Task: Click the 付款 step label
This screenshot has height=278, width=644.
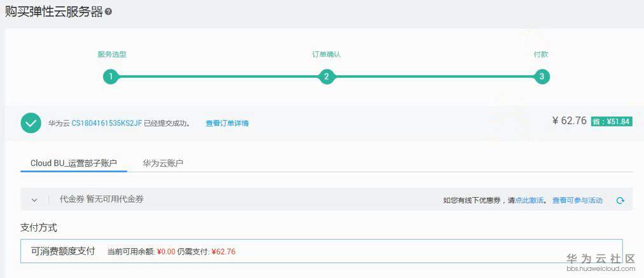Action: [x=541, y=55]
